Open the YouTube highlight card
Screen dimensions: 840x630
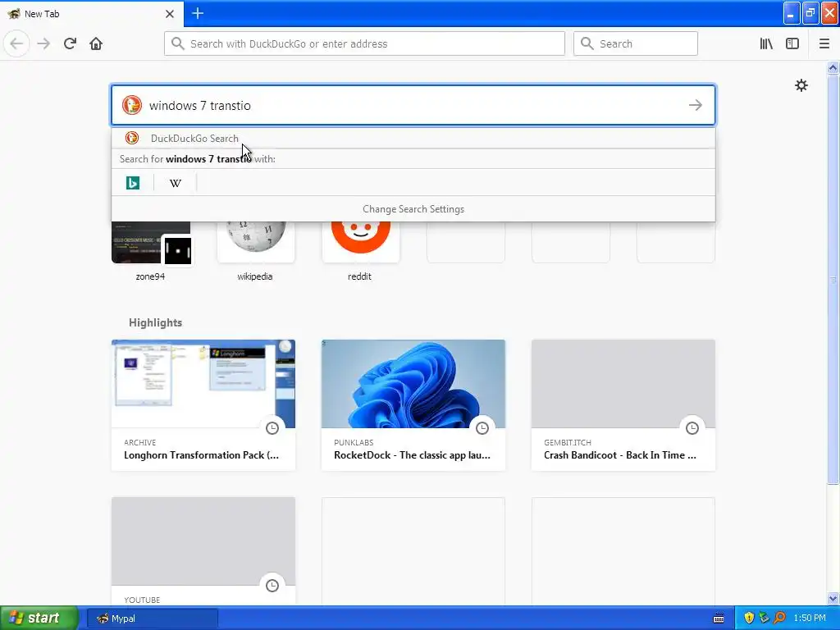203,552
